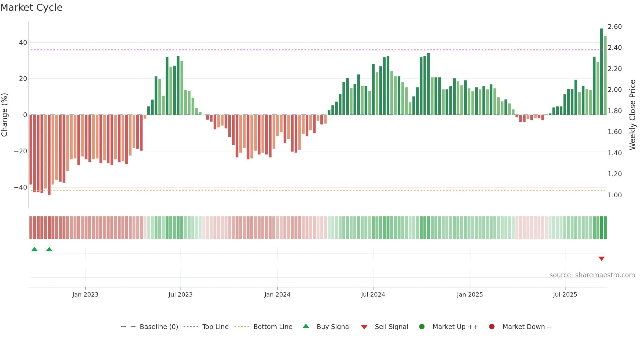This screenshot has width=644, height=362.
Task: Toggle the Buy Signal legend entry
Action: (327, 327)
